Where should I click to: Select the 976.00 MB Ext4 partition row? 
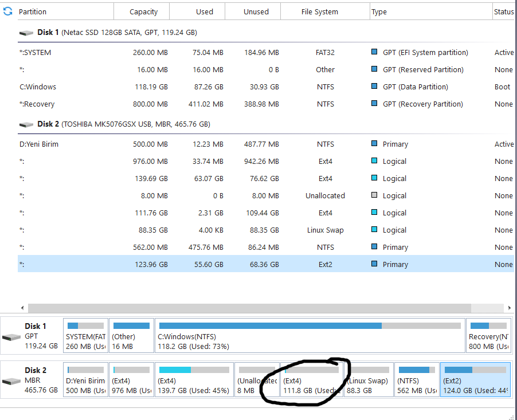pos(266,161)
